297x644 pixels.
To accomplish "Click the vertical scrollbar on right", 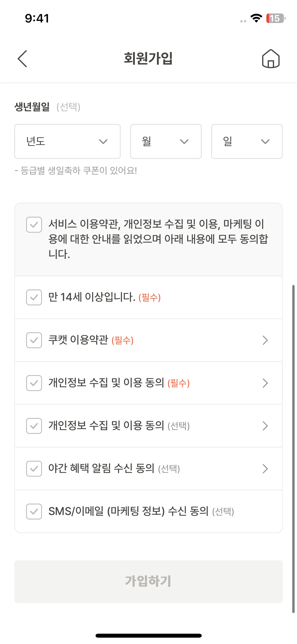I will coord(293,449).
